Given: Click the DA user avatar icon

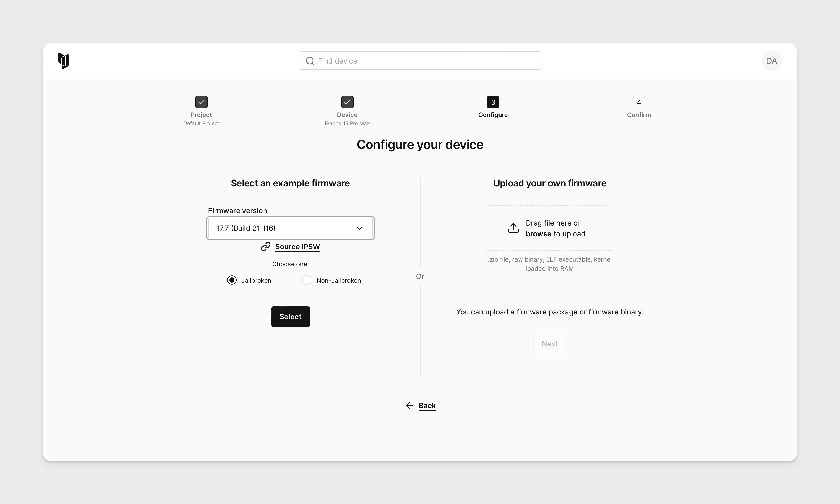Looking at the screenshot, I should tap(772, 60).
